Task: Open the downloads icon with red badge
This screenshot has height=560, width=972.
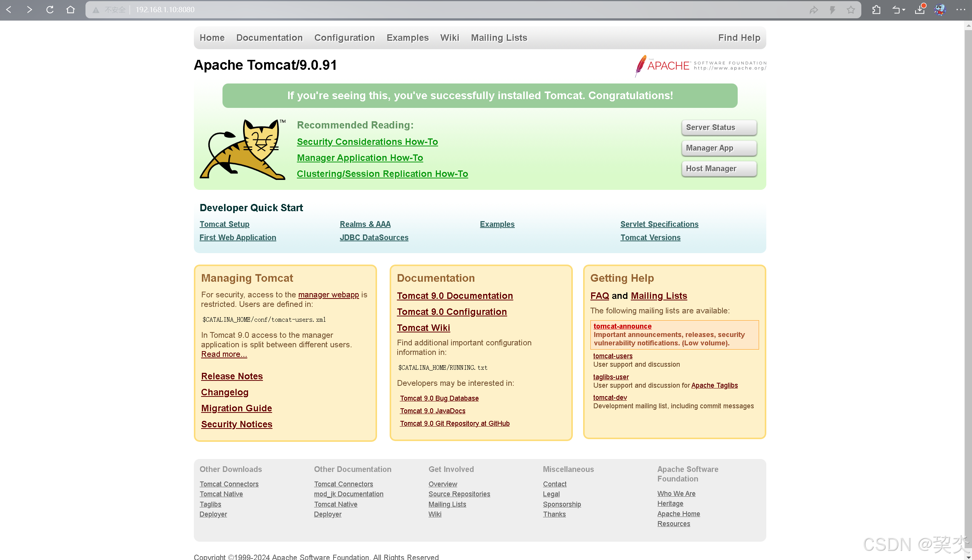Action: point(920,10)
